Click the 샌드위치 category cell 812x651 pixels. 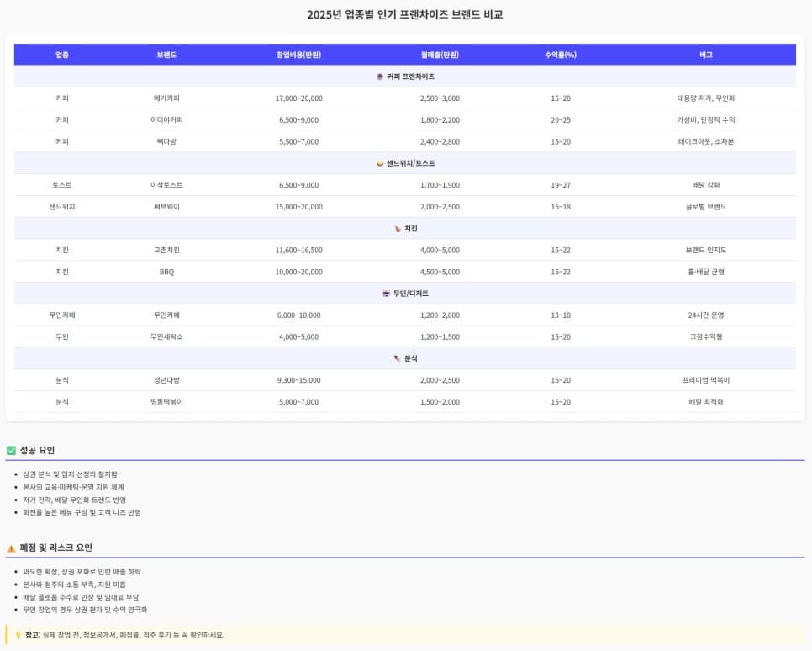[x=62, y=207]
